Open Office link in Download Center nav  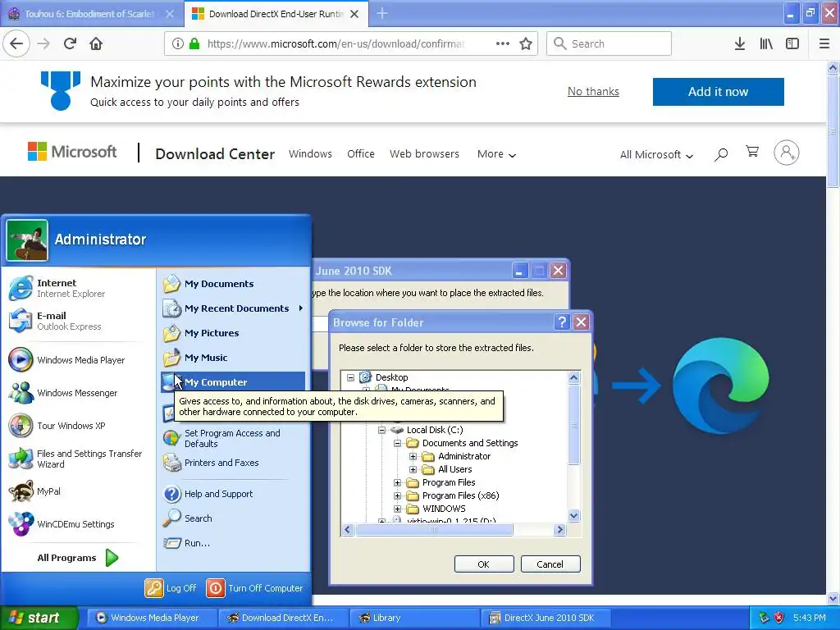361,153
